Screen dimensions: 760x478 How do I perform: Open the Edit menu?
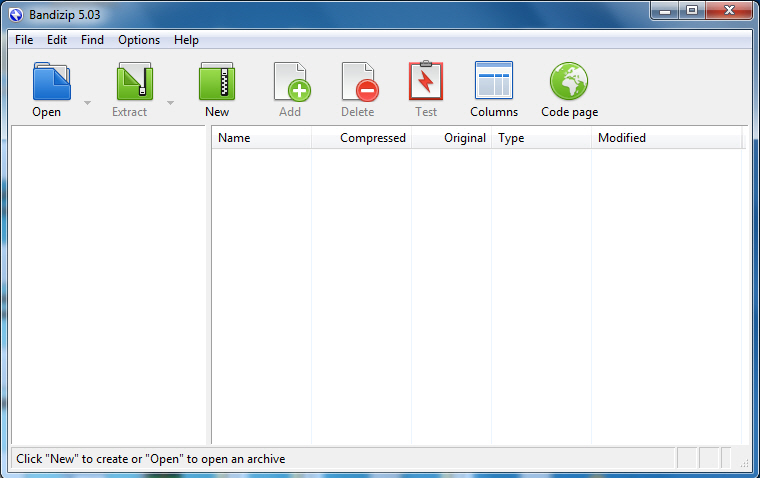[57, 40]
